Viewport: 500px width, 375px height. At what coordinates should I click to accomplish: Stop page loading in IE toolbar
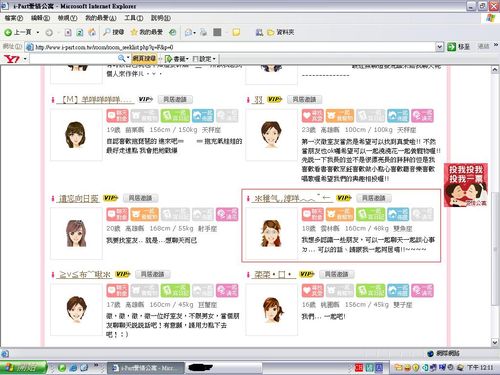(68, 32)
